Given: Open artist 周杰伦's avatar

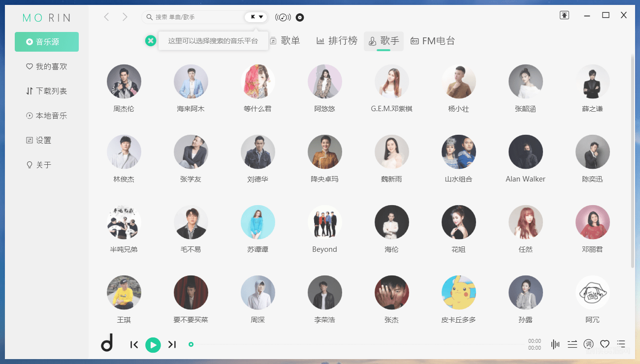Looking at the screenshot, I should [x=124, y=82].
